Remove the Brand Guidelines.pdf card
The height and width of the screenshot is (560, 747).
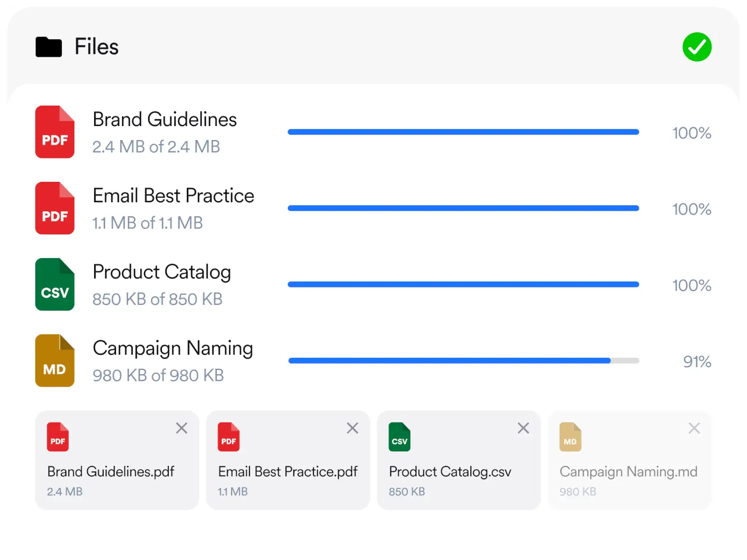(x=182, y=428)
